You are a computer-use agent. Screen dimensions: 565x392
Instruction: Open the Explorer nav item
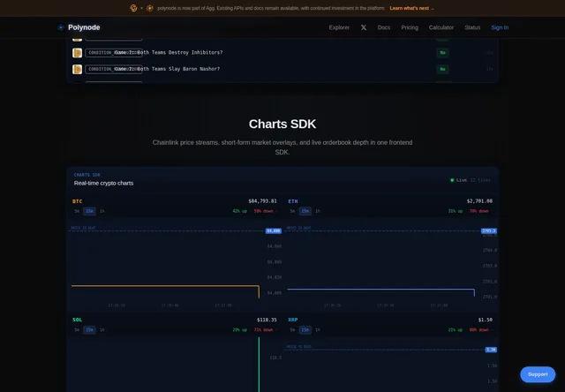pos(339,27)
